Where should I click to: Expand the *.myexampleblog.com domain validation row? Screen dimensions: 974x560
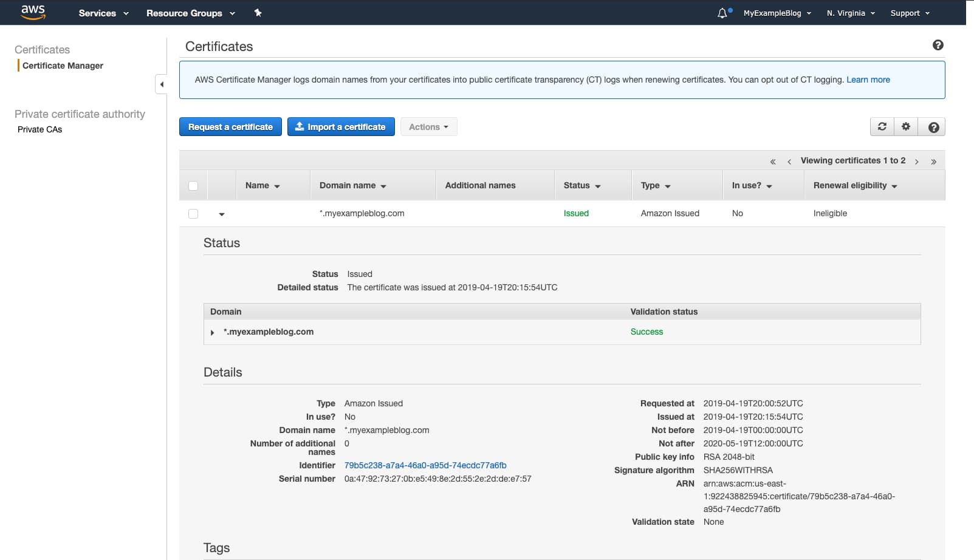point(212,332)
